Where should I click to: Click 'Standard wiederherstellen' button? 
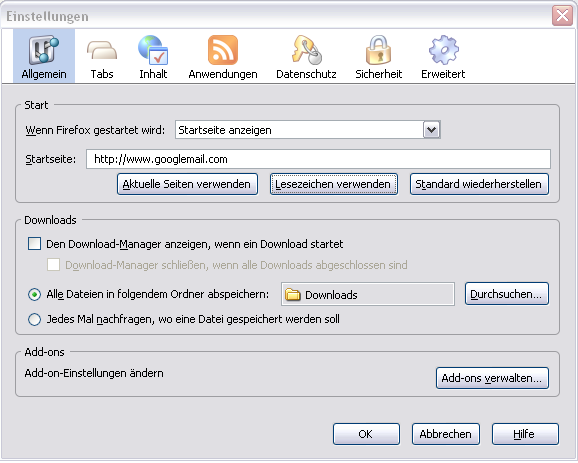click(x=479, y=184)
